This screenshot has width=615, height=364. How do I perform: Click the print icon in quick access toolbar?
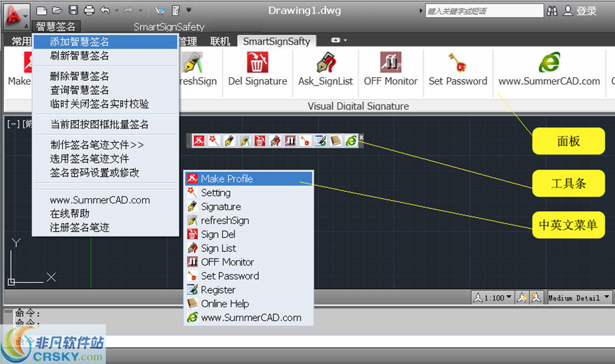[89, 10]
